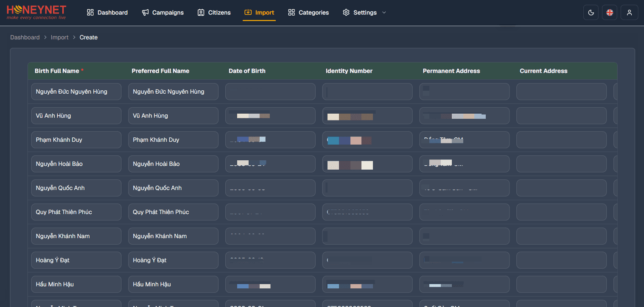Click the Dashboard grid icon
This screenshot has width=644, height=307.
[x=90, y=12]
